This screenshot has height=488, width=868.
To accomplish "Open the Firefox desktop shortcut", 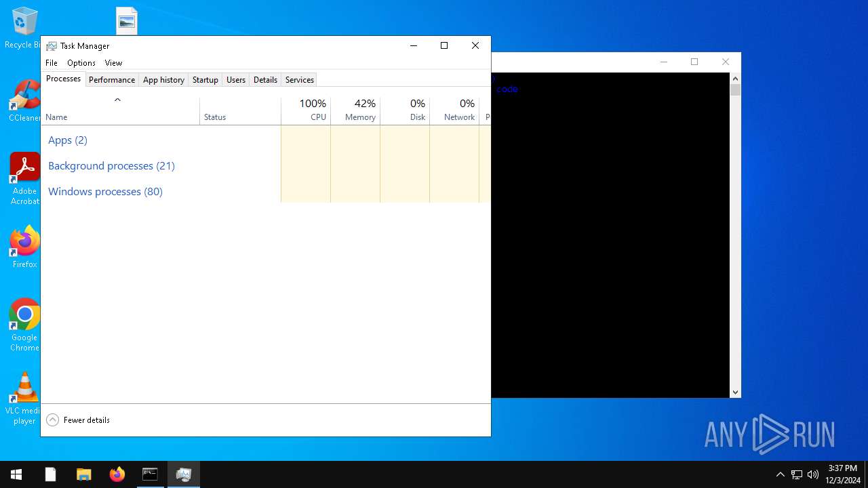I will click(24, 247).
